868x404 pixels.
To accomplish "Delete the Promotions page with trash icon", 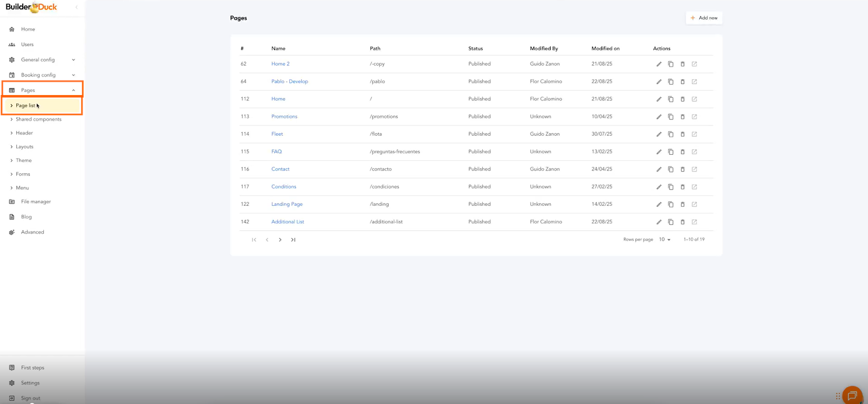I will point(682,117).
